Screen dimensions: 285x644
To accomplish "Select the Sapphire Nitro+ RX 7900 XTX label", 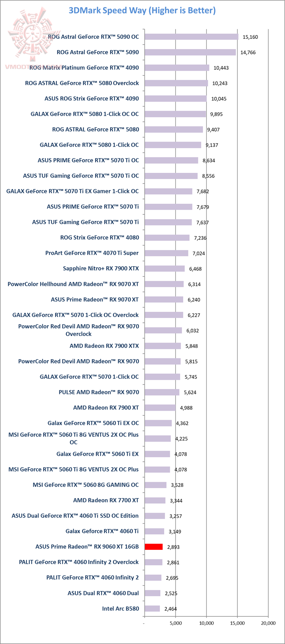I will (x=101, y=269).
